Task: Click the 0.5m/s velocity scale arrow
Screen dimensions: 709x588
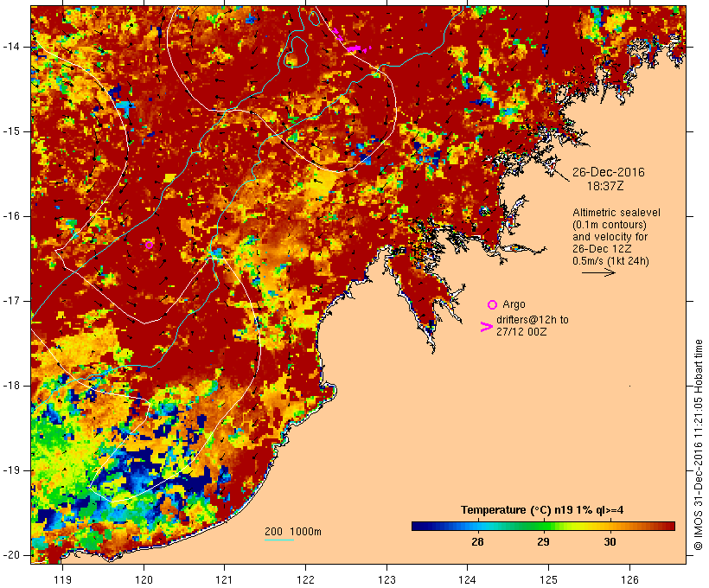Action: 598,272
